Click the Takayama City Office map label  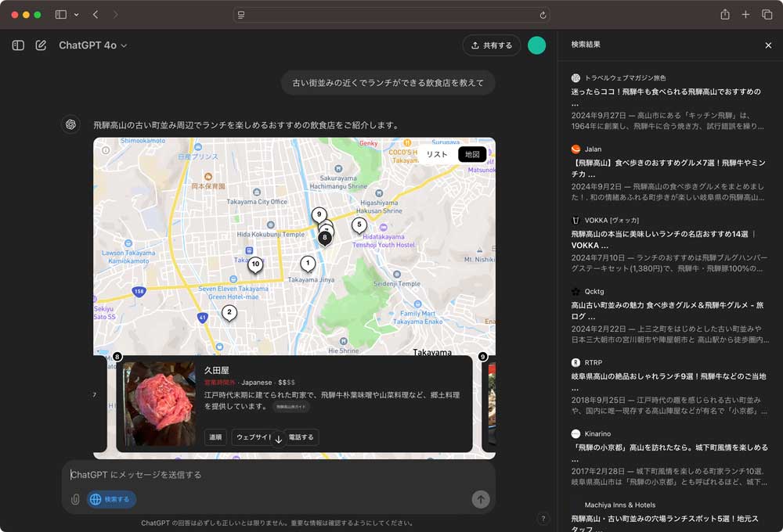(x=257, y=202)
